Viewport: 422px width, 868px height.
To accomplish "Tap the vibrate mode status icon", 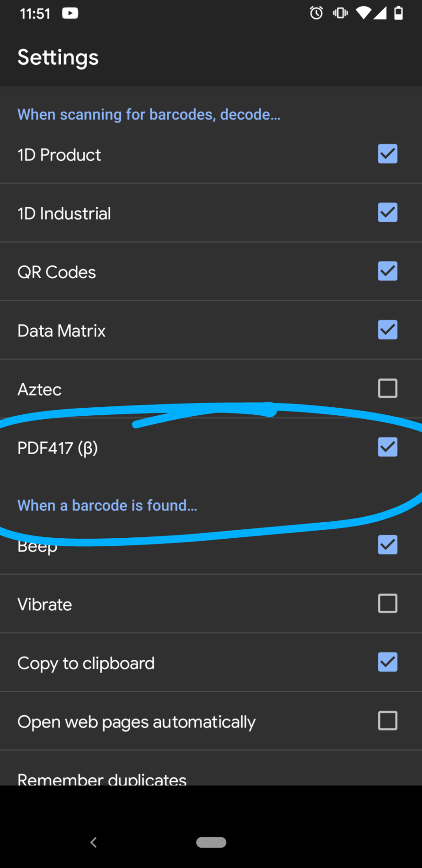I will tap(340, 13).
